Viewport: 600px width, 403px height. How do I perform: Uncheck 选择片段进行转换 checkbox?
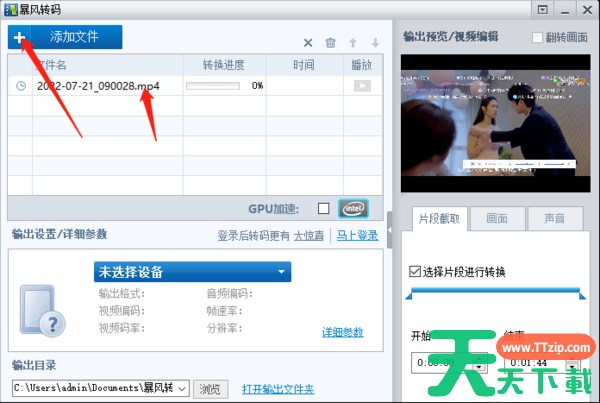click(415, 272)
